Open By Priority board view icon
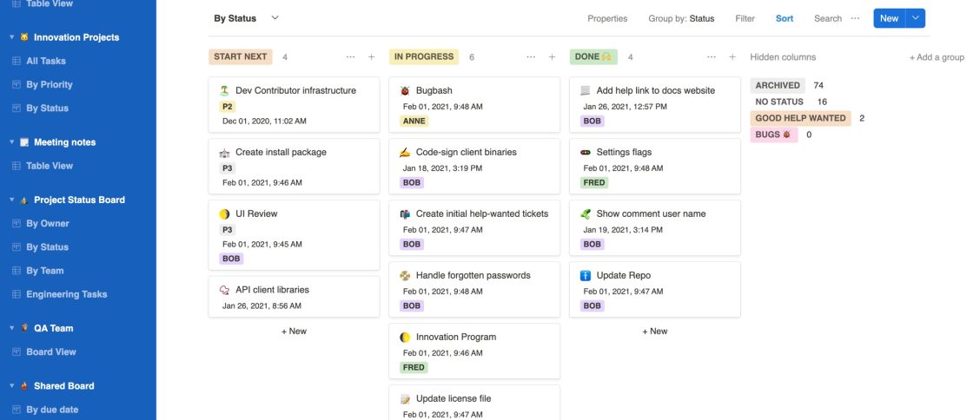 click(17, 85)
